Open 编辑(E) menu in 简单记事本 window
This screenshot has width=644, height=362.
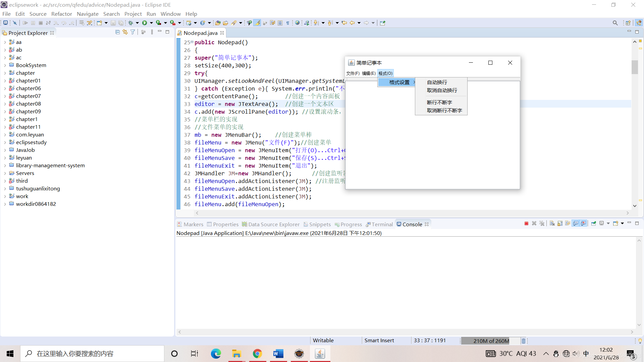point(369,73)
